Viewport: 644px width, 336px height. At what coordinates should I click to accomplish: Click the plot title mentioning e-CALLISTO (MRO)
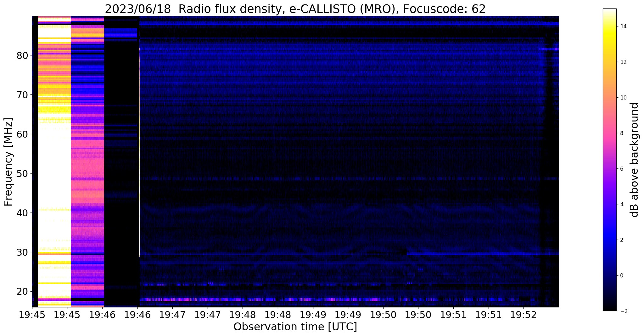tap(295, 9)
